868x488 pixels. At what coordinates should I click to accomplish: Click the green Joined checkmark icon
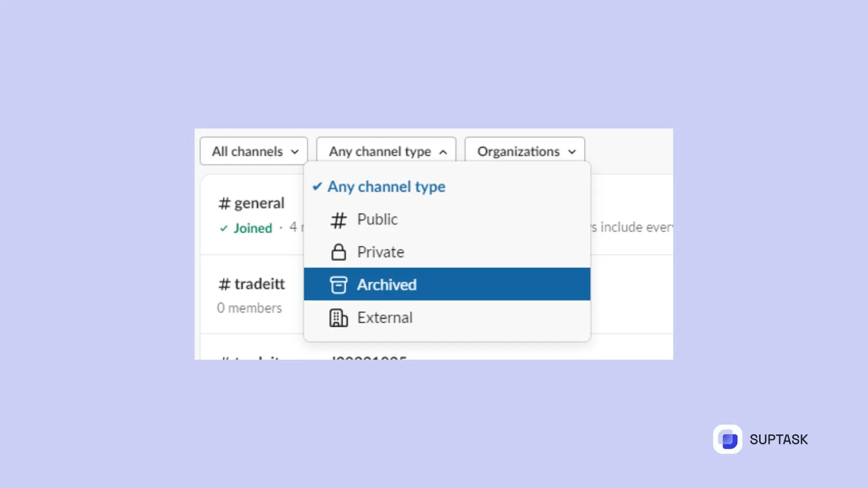(223, 229)
